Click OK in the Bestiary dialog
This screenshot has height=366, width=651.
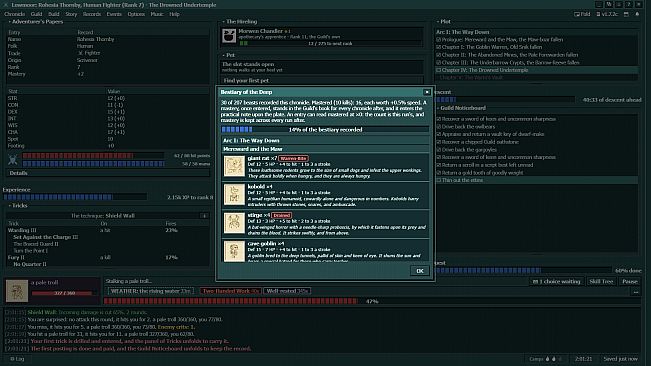(x=420, y=271)
